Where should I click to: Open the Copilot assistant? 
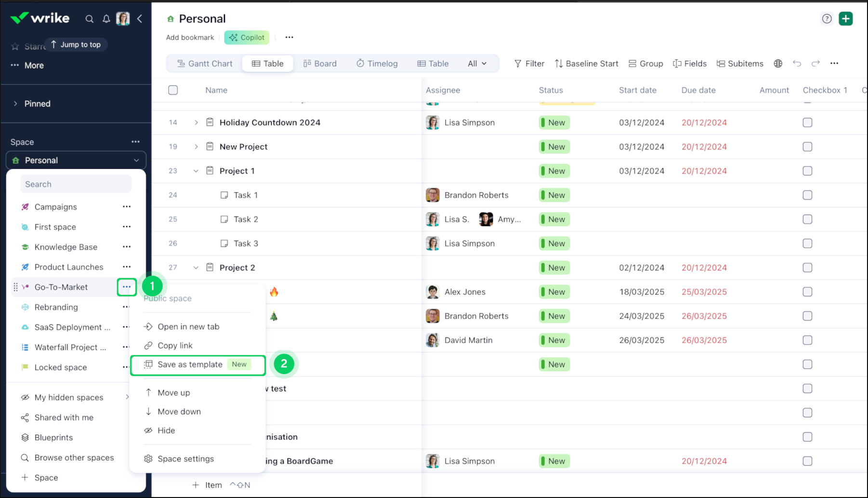[x=247, y=38]
